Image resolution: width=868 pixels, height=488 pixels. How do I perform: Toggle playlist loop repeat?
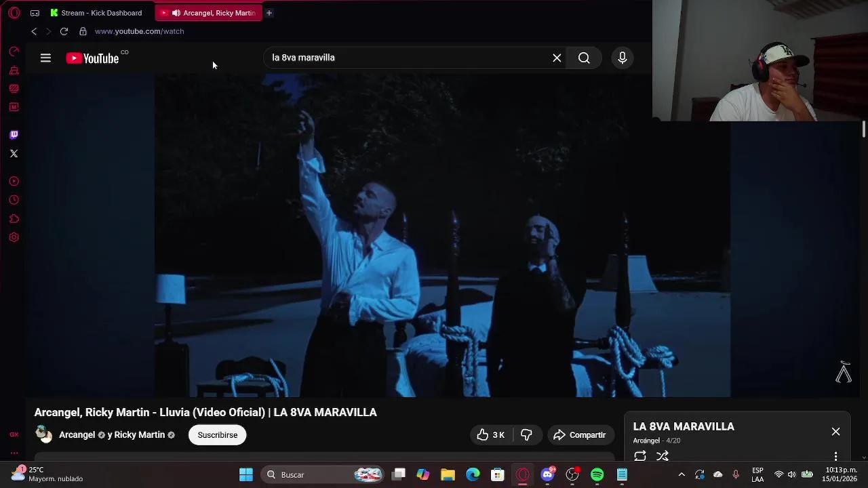pos(640,456)
